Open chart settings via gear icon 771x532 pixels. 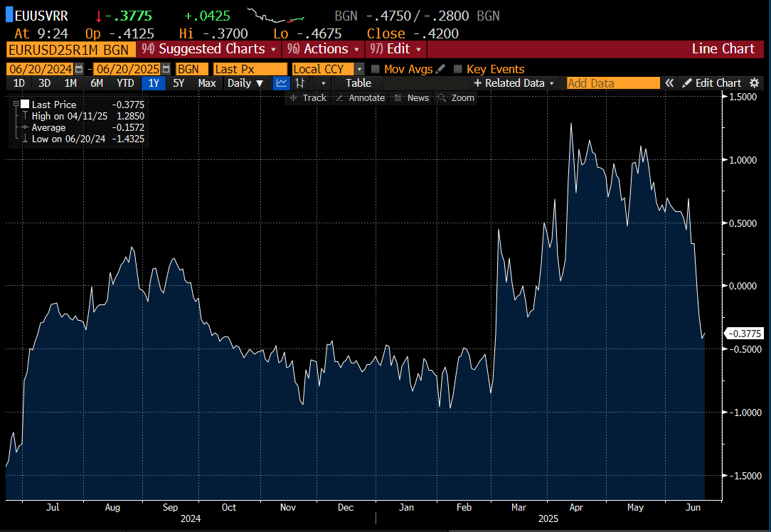(x=754, y=83)
